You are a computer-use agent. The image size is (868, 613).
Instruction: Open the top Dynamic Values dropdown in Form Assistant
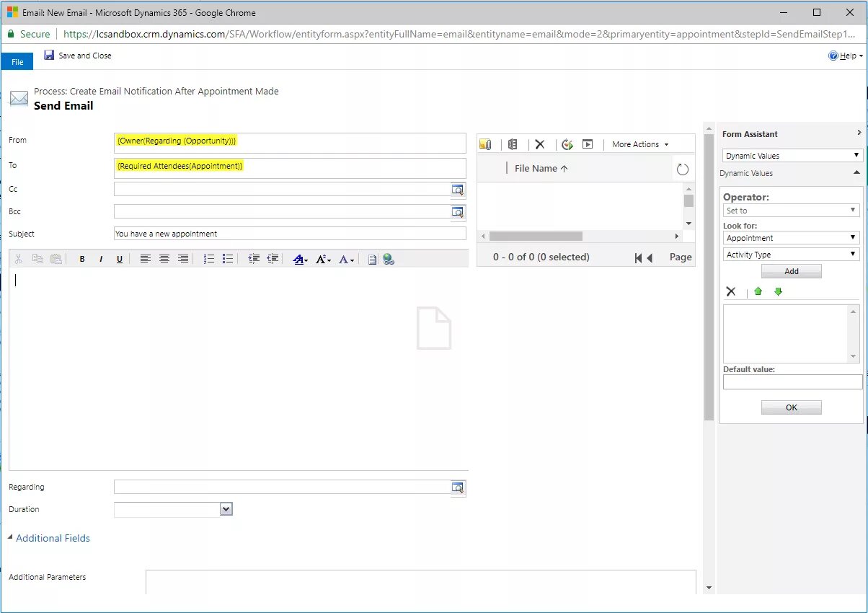(x=792, y=155)
